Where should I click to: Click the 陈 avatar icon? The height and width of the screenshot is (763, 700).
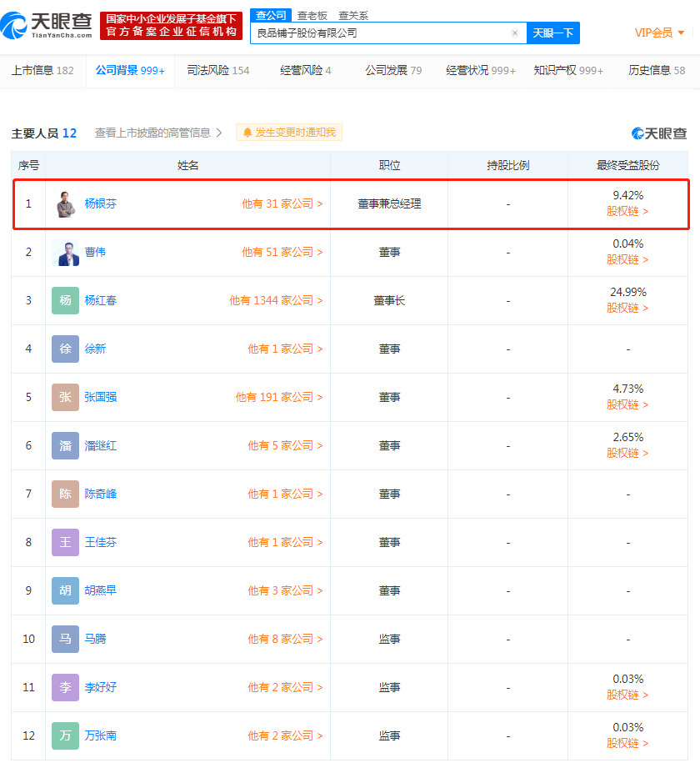coord(66,494)
